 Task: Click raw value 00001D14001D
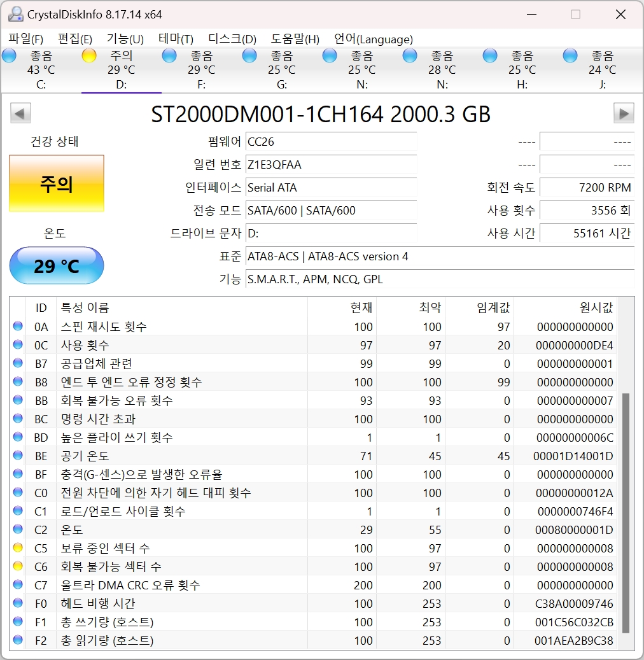pos(573,456)
